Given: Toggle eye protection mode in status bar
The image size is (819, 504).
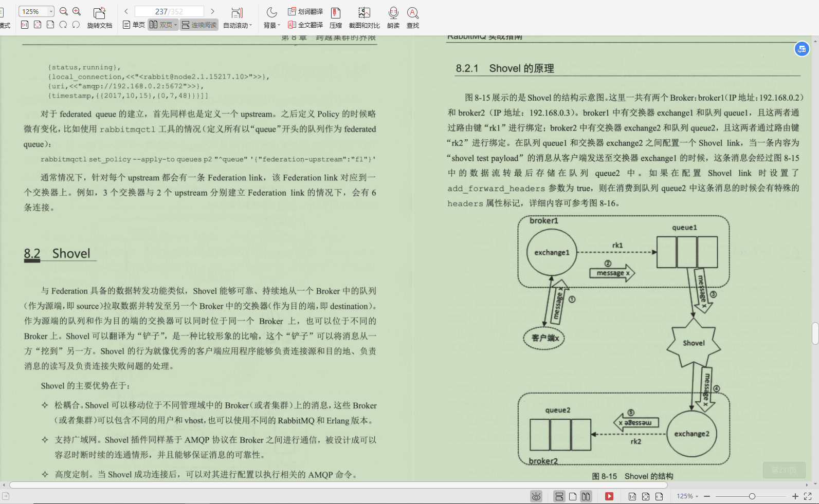Looking at the screenshot, I should [x=536, y=496].
